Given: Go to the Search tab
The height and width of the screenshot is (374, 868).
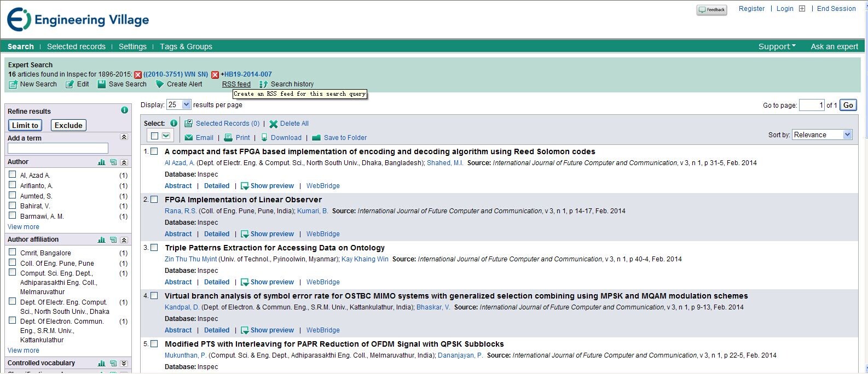Looking at the screenshot, I should point(21,46).
